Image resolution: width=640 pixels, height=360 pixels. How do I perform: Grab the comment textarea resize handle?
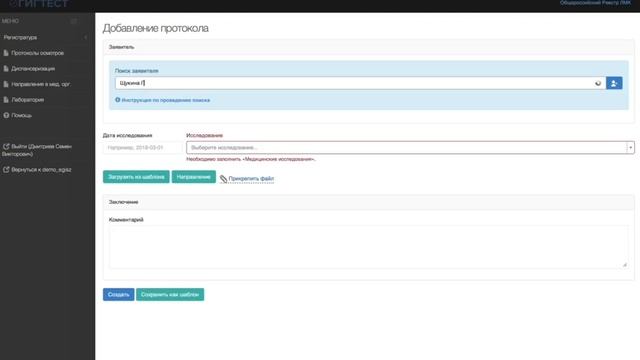[625, 265]
